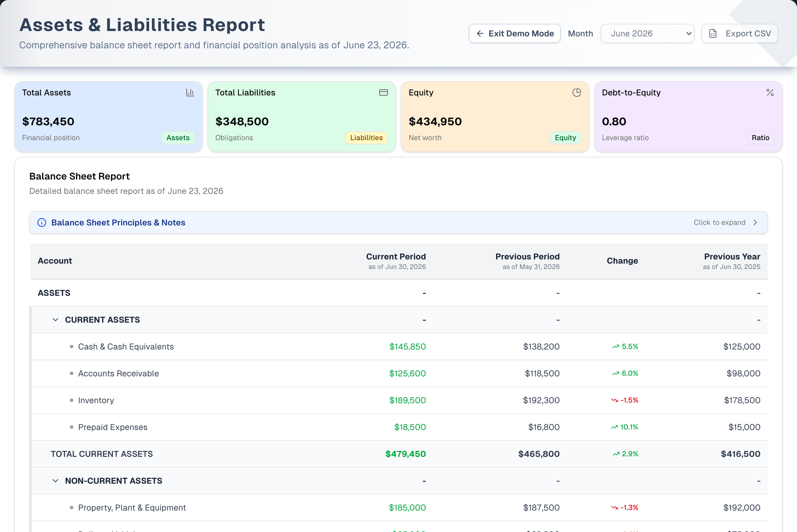Click the Equity badge in Equity card

565,138
